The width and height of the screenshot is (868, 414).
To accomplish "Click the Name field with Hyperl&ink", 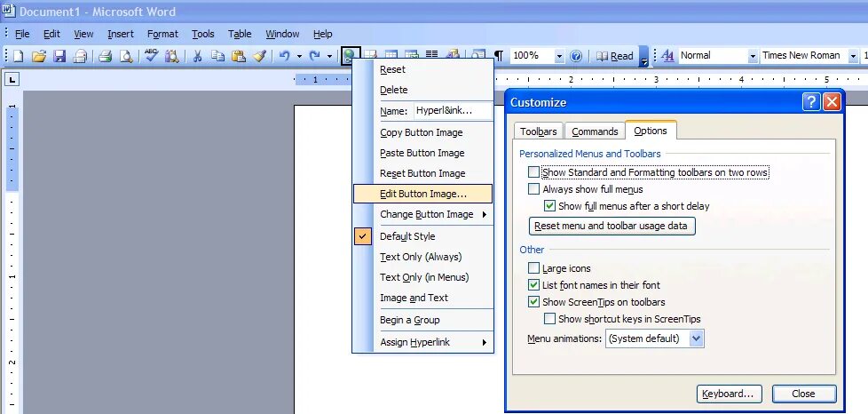I will (453, 110).
